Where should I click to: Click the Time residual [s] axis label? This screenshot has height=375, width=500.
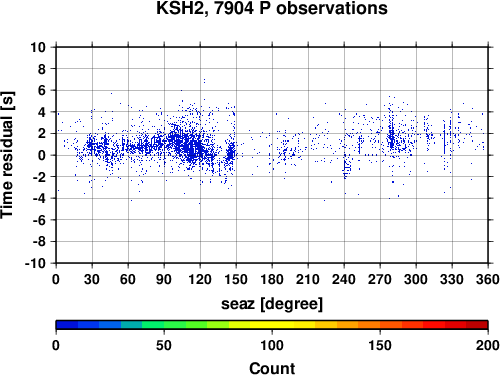[x=7, y=155]
